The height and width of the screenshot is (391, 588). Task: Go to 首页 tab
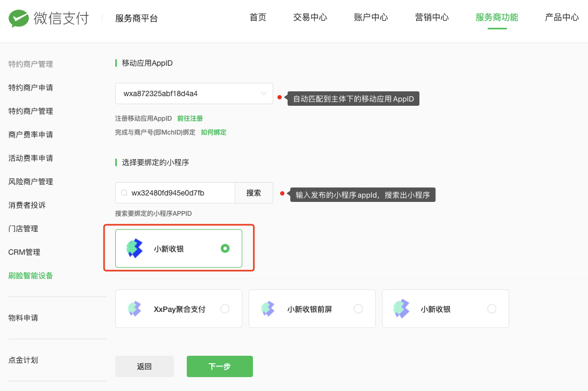click(258, 17)
